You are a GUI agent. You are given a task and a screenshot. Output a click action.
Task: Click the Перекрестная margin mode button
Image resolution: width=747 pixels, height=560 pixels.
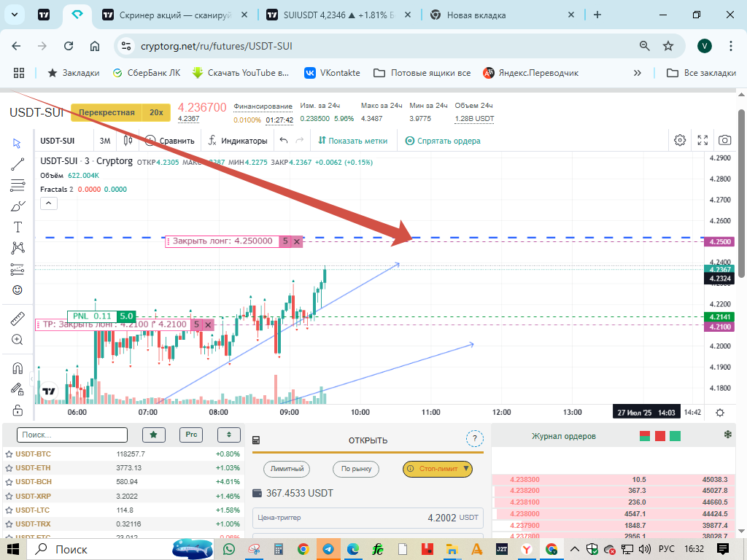tap(107, 113)
